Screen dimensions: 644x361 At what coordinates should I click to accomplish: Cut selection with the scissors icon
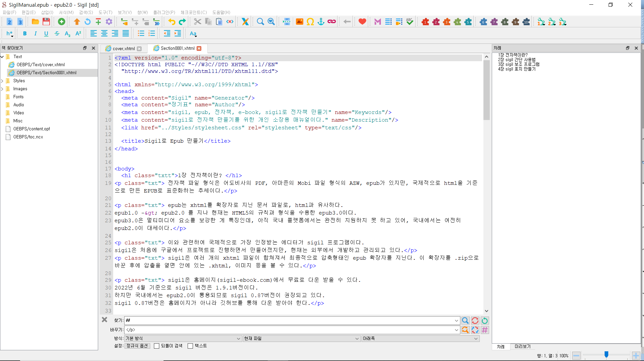197,22
